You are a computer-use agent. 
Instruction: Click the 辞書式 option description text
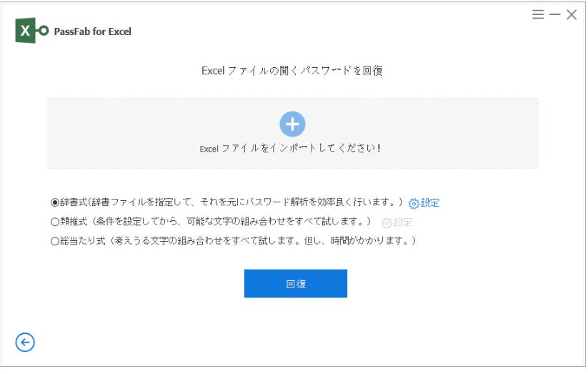click(231, 202)
